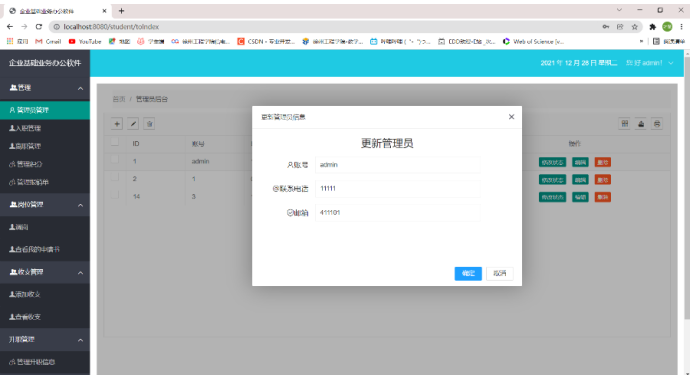Click the green status button in row ID 14
Screen dimensions: 690x375
point(552,197)
